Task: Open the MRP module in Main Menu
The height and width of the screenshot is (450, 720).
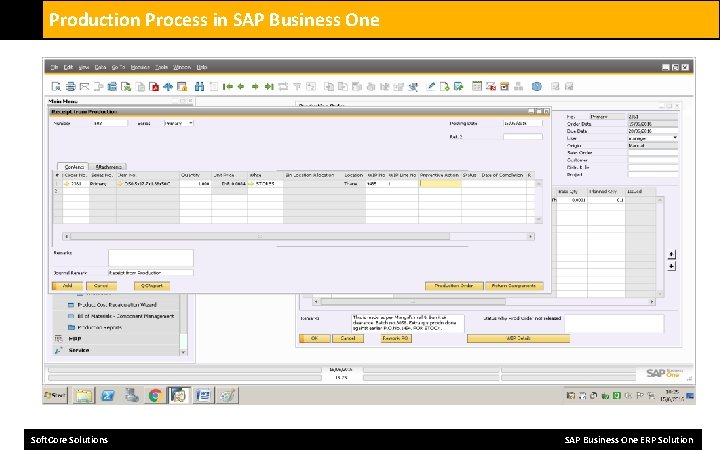Action: tap(75, 339)
